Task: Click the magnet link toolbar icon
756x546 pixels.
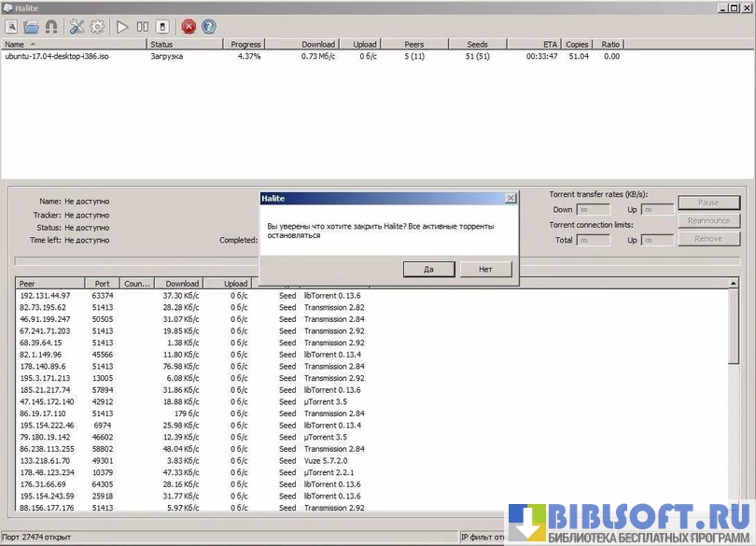Action: point(50,26)
